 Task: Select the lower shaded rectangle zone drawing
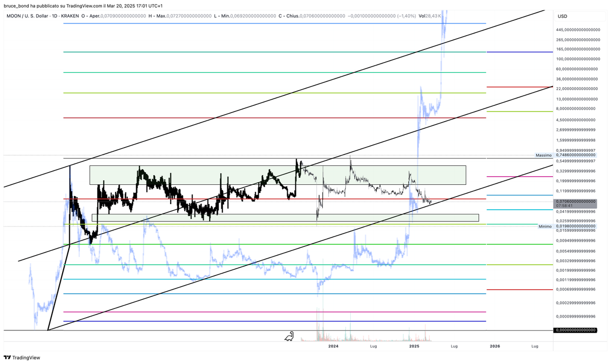point(285,217)
